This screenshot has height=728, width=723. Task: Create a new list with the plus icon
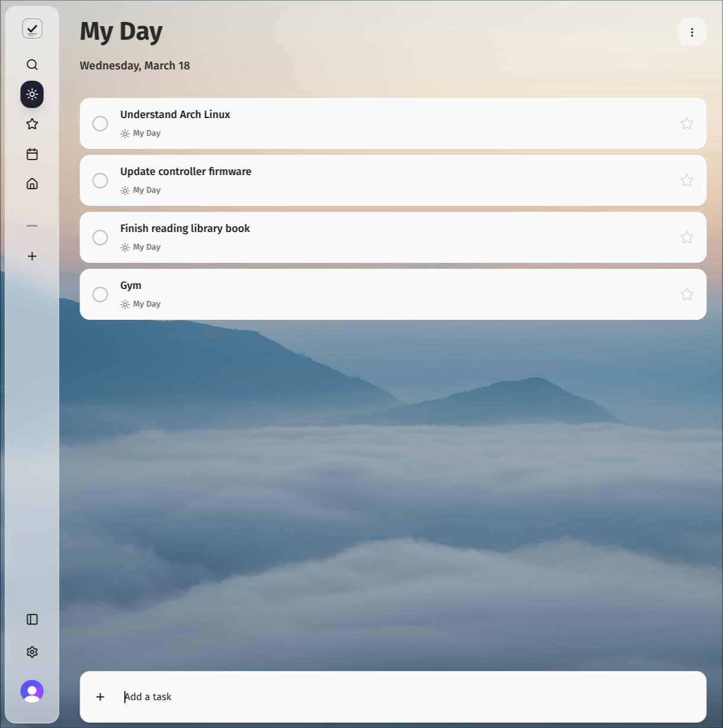click(32, 256)
